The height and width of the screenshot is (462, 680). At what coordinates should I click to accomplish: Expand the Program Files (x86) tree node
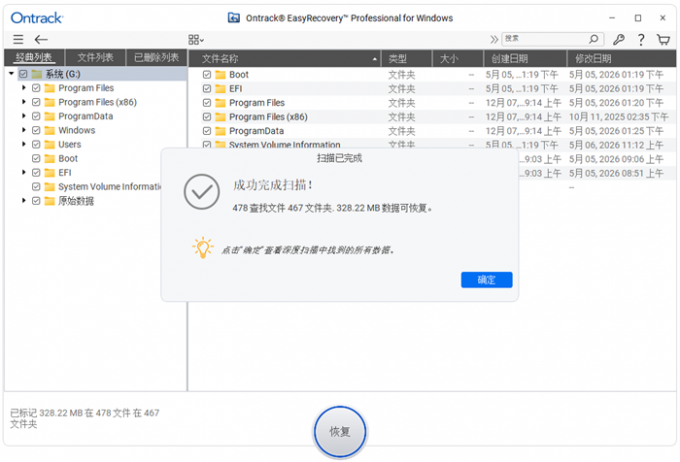pyautogui.click(x=24, y=102)
